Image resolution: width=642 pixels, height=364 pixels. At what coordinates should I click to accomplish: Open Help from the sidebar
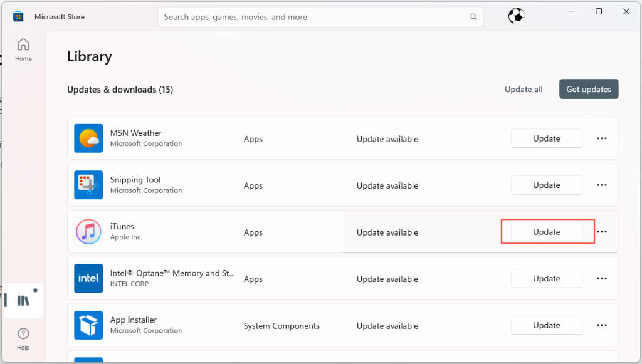click(23, 338)
